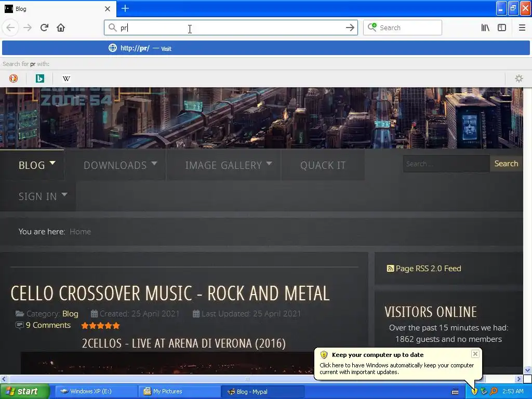The image size is (532, 399).
Task: Open Page RSS 2.0 Feed link
Action: point(428,269)
